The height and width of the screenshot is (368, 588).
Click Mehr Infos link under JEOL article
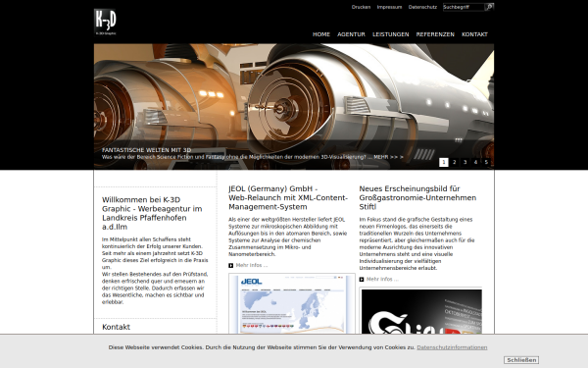(252, 266)
